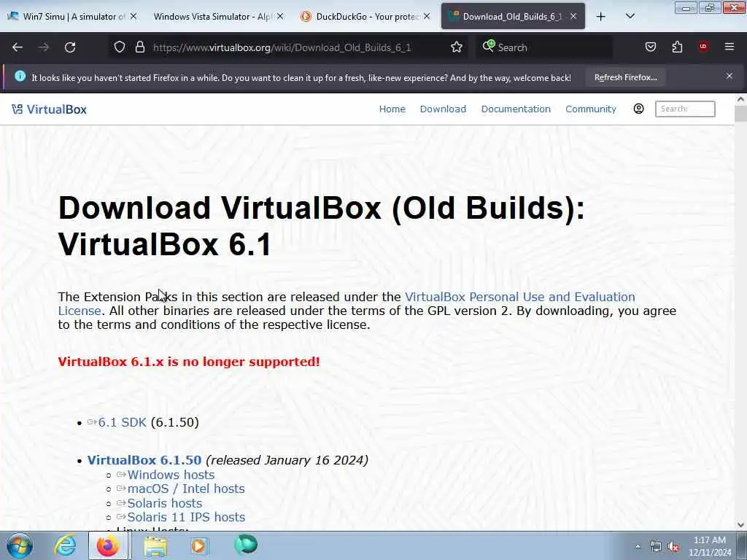Download the Solaris hosts build
The image size is (747, 560).
[x=164, y=503]
